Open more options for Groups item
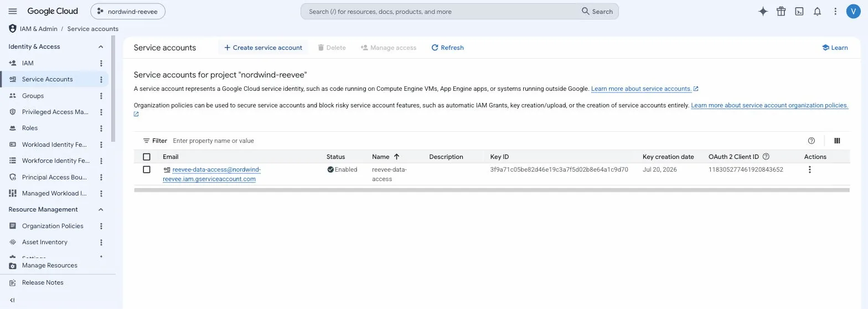 [101, 96]
